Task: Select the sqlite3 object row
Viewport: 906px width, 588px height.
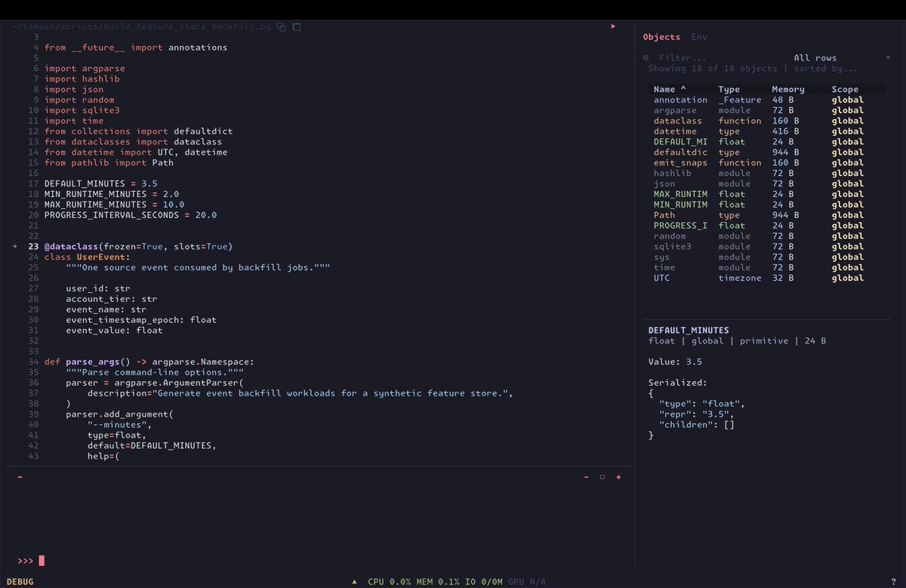Action: click(769, 247)
